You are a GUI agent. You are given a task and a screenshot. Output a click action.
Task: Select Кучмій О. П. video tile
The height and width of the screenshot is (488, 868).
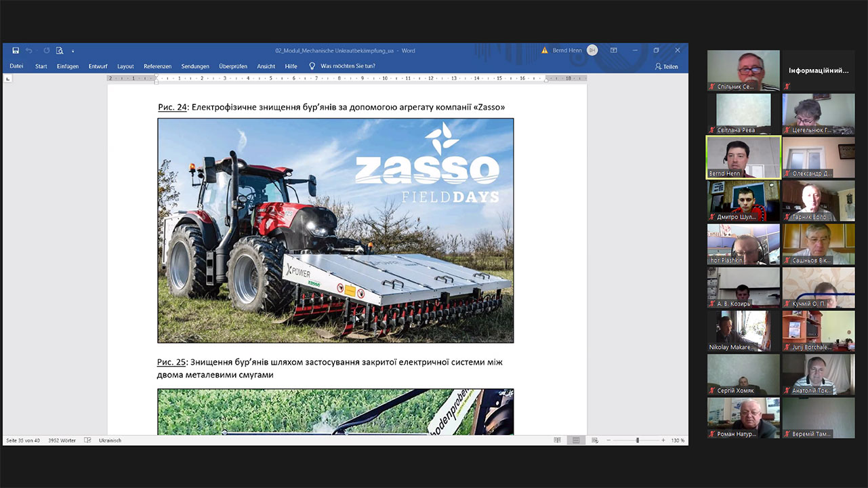(819, 287)
